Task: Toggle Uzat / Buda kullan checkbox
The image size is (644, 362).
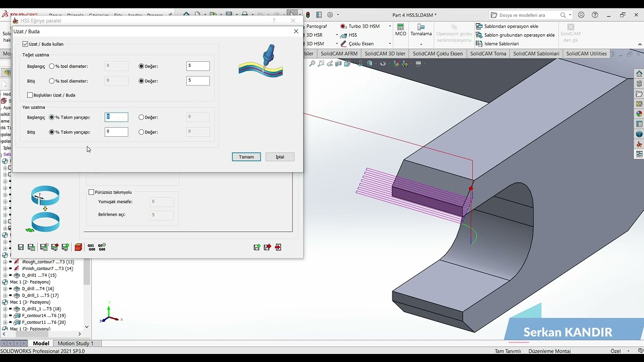Action: [25, 44]
